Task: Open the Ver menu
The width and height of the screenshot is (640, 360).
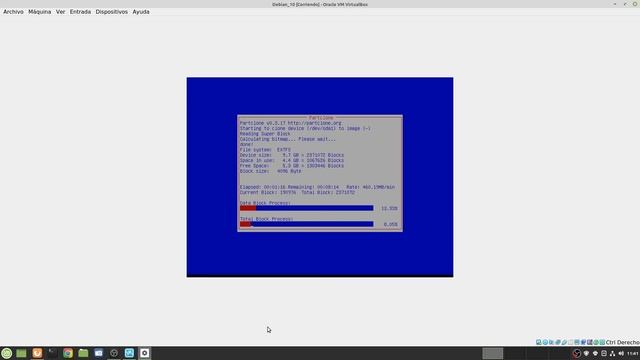Action: pos(60,12)
